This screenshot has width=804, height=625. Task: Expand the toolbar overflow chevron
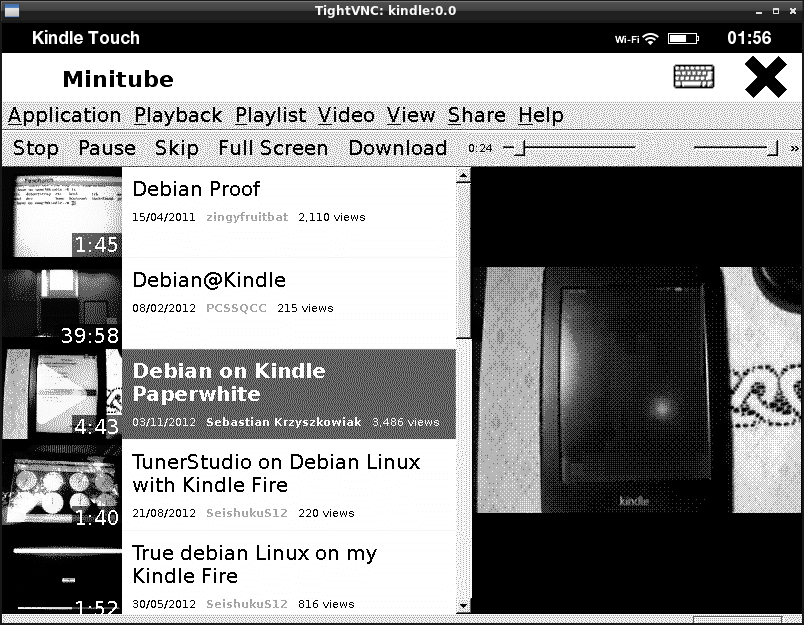point(794,148)
